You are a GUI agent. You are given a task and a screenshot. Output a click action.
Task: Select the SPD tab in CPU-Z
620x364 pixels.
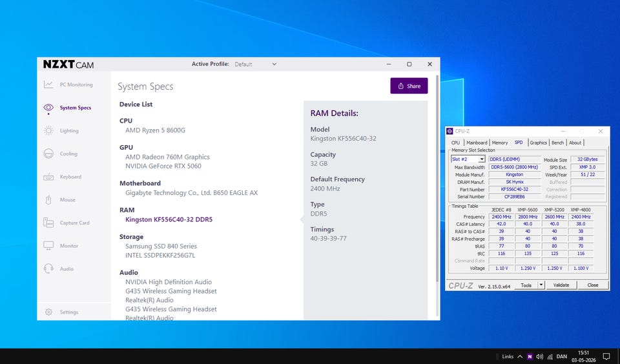pyautogui.click(x=519, y=142)
